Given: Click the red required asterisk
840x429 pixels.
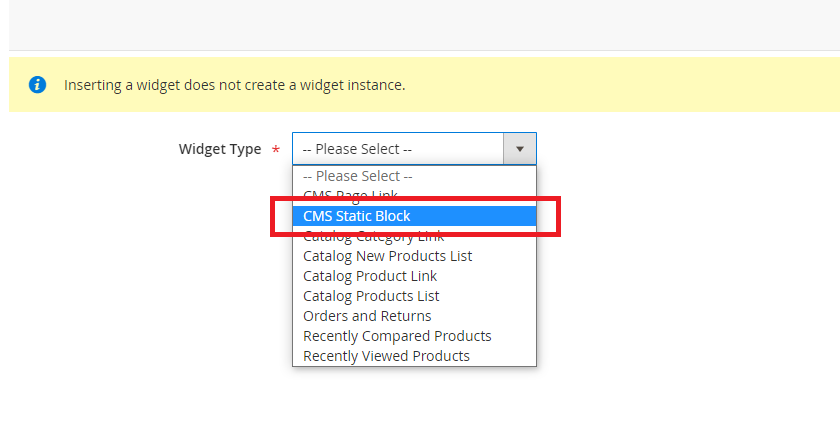Looking at the screenshot, I should click(275, 150).
